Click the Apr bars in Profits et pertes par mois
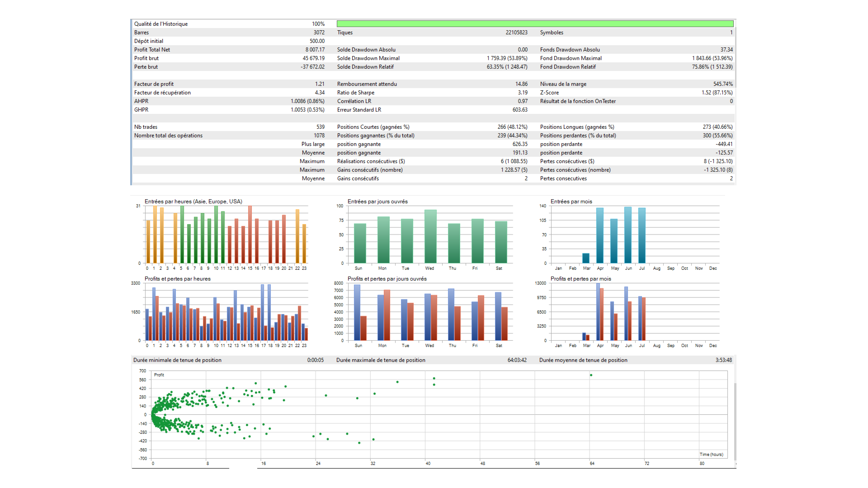 600,312
